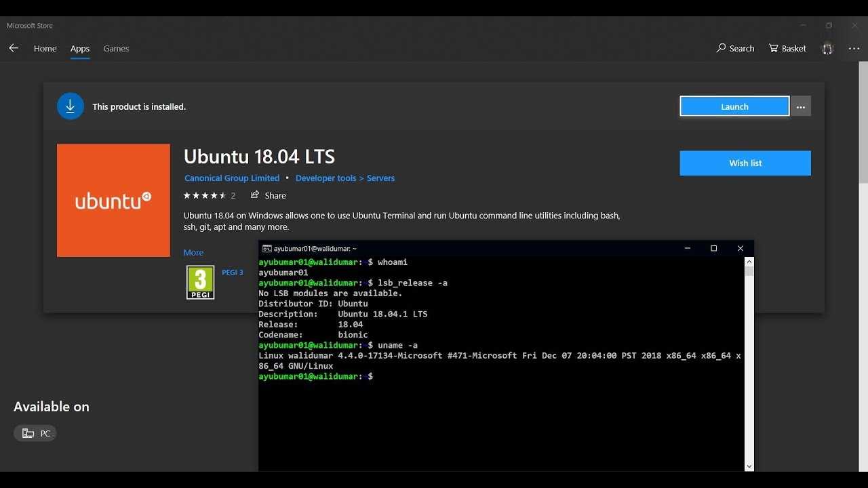Open the Basket
The image size is (868, 488).
[787, 48]
